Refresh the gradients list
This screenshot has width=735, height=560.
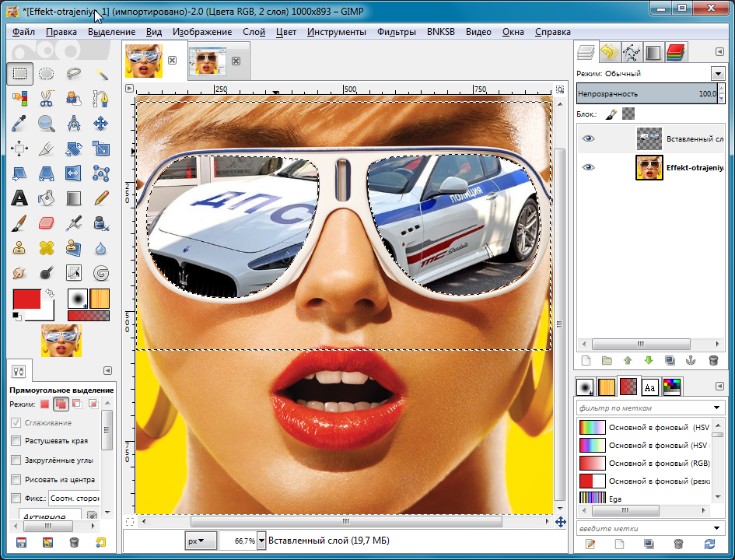click(709, 544)
